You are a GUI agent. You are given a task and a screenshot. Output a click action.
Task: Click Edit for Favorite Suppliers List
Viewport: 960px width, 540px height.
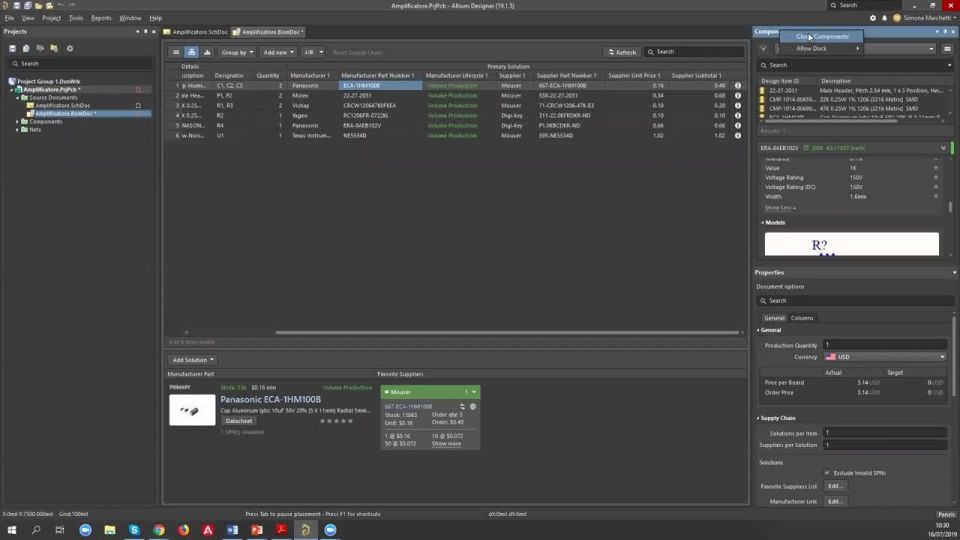pyautogui.click(x=835, y=486)
